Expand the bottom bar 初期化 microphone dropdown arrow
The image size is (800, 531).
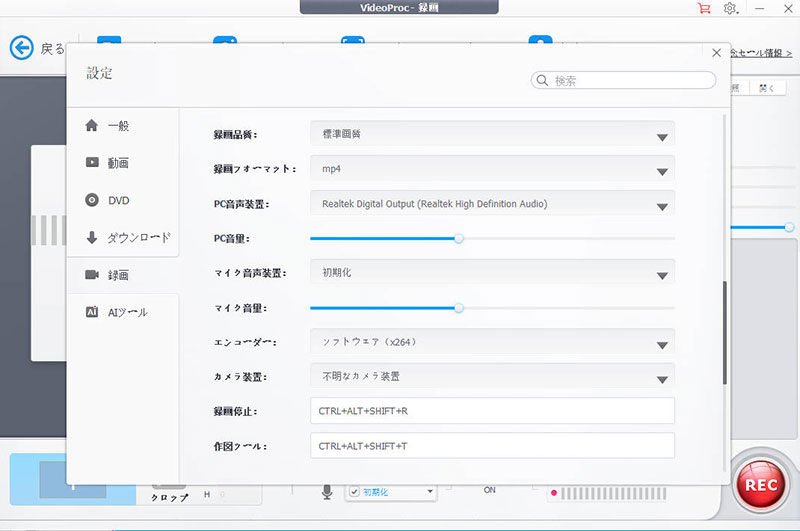430,492
